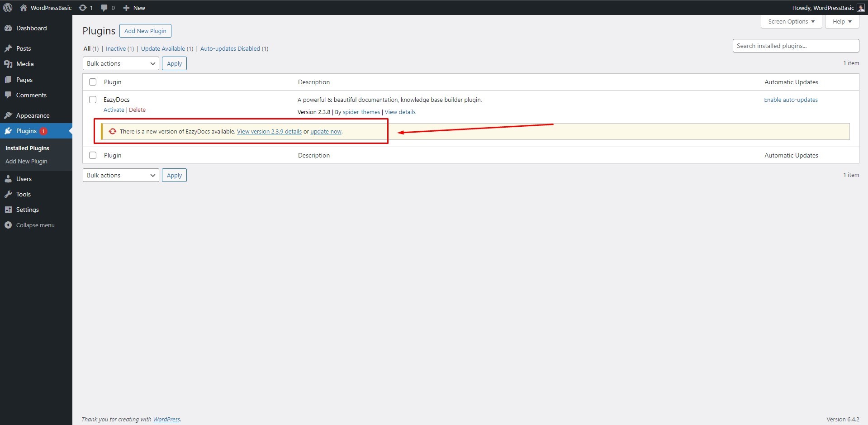Viewport: 868px width, 425px height.
Task: Click Collapse menu label
Action: 35,225
